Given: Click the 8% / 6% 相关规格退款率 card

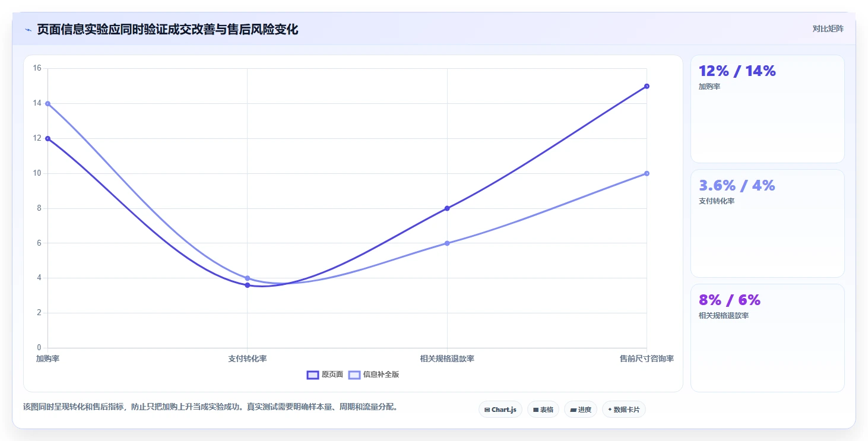Looking at the screenshot, I should tap(767, 338).
